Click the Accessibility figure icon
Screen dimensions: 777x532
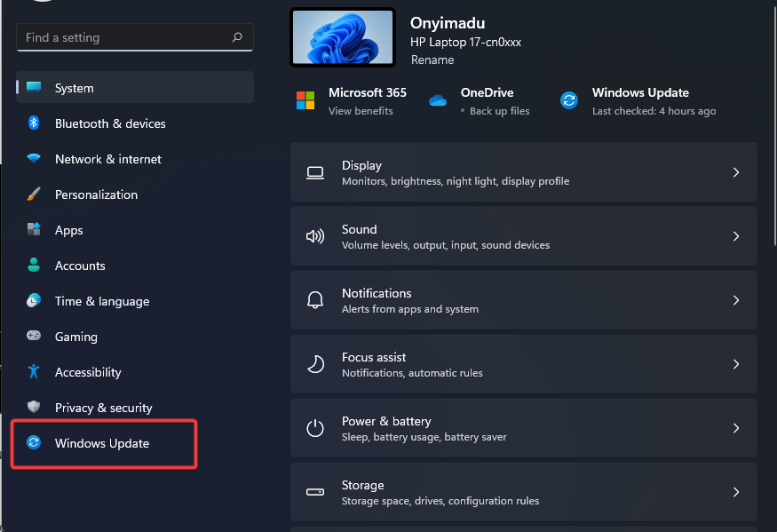pos(34,371)
